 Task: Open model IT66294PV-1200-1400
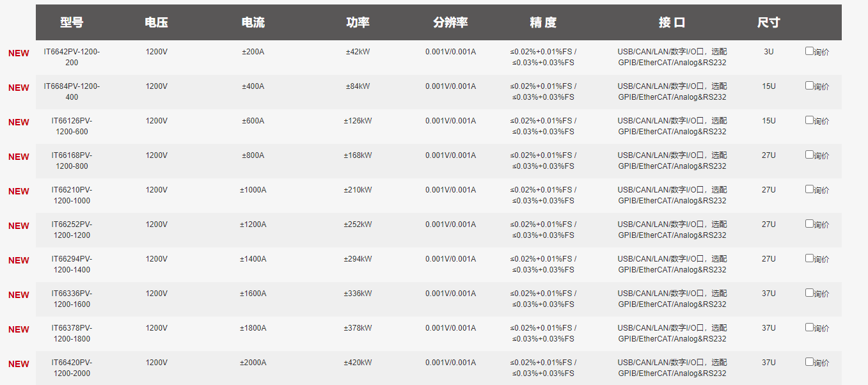72,264
